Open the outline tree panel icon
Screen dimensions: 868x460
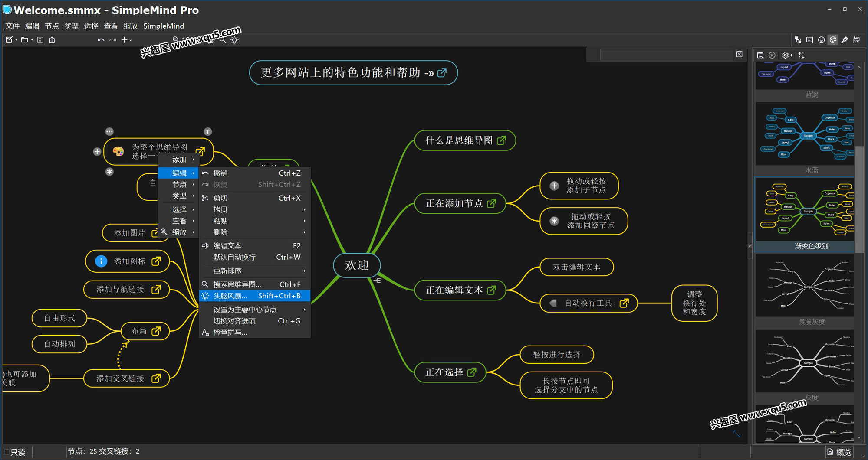tap(798, 40)
